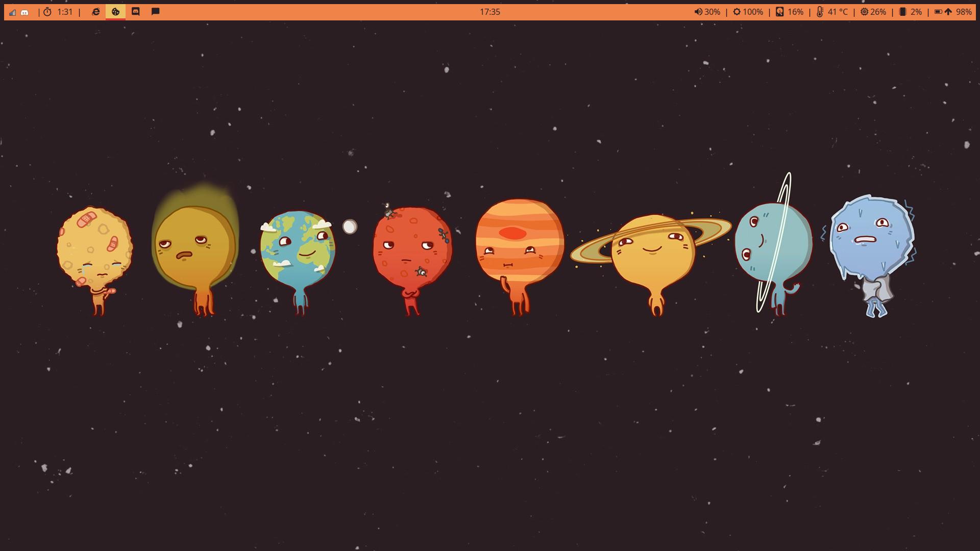The image size is (980, 551).
Task: Click the CPU chip usage icon
Action: tap(864, 12)
